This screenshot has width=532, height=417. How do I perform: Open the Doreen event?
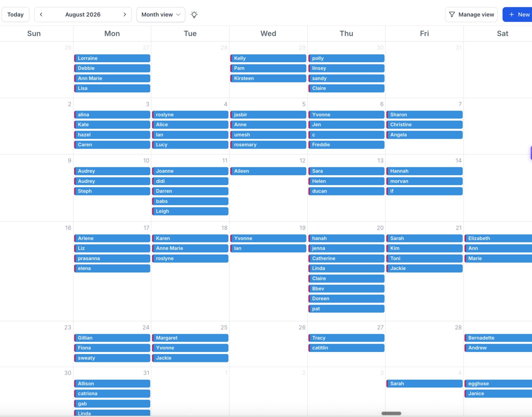coord(346,298)
